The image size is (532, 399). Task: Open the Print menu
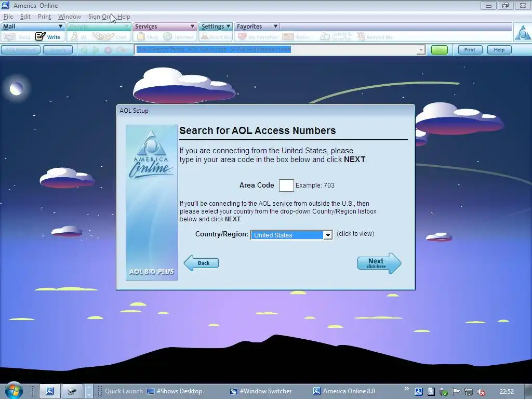click(x=44, y=17)
